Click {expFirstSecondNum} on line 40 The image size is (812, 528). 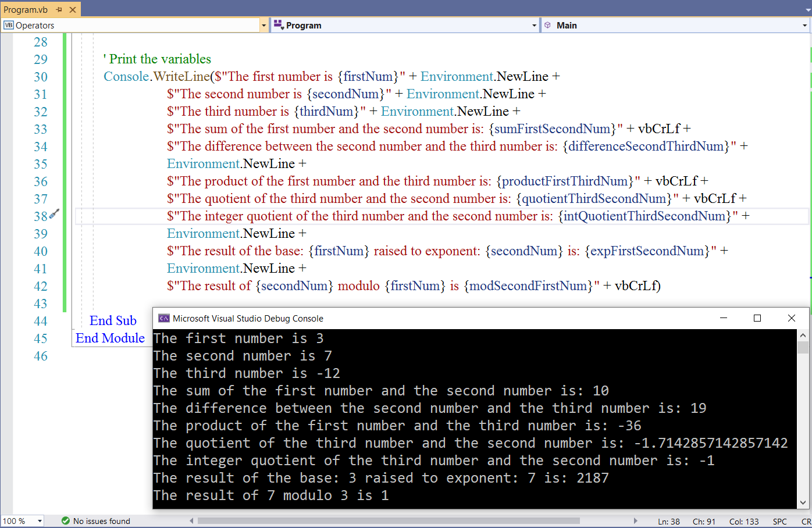pyautogui.click(x=647, y=251)
